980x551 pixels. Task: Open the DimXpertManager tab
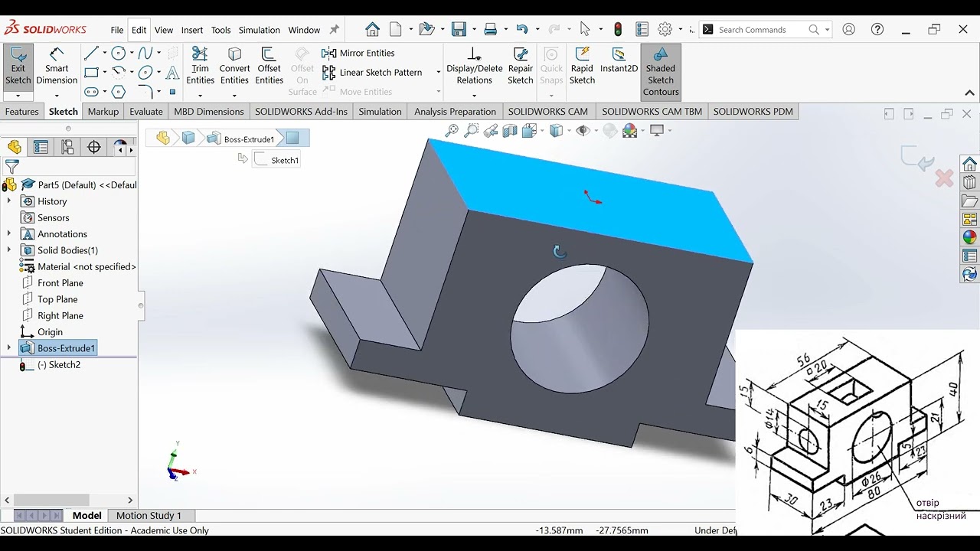pos(94,148)
